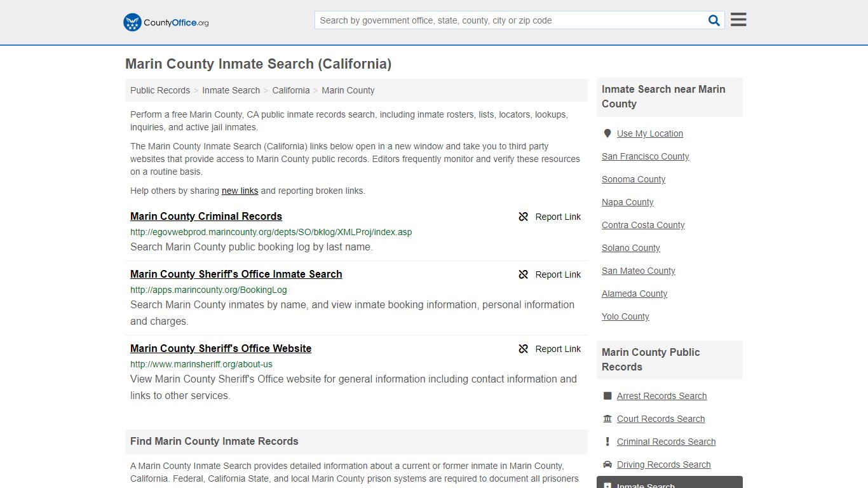Open Marin County Sheriff's Office Website link
Screen dimensions: 868x488
(220, 348)
